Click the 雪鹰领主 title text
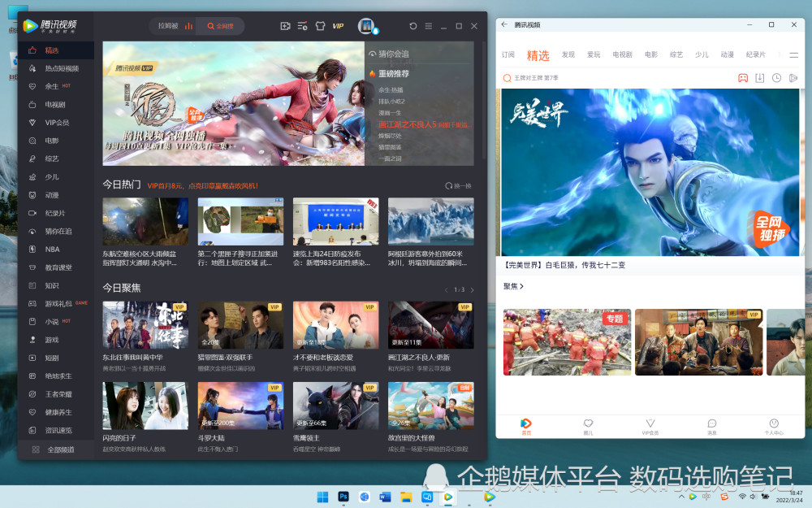Image resolution: width=812 pixels, height=508 pixels. click(307, 438)
